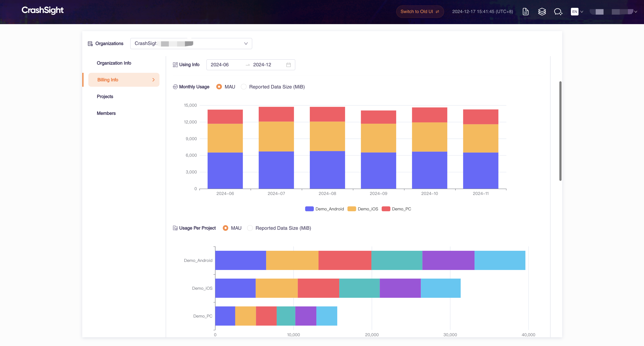644x346 pixels.
Task: Expand the language selector arrow
Action: pos(582,12)
